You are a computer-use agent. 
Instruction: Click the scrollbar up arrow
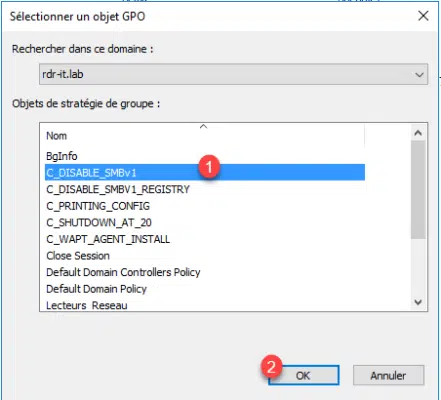tap(418, 133)
